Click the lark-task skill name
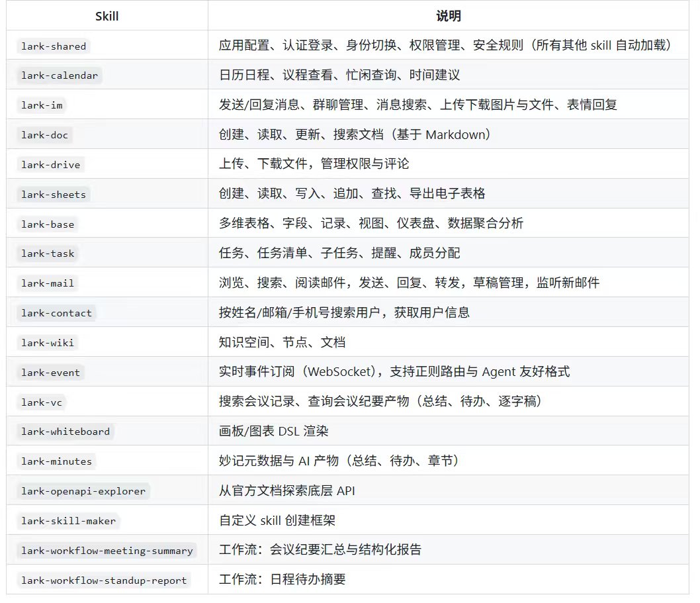 [x=48, y=254]
